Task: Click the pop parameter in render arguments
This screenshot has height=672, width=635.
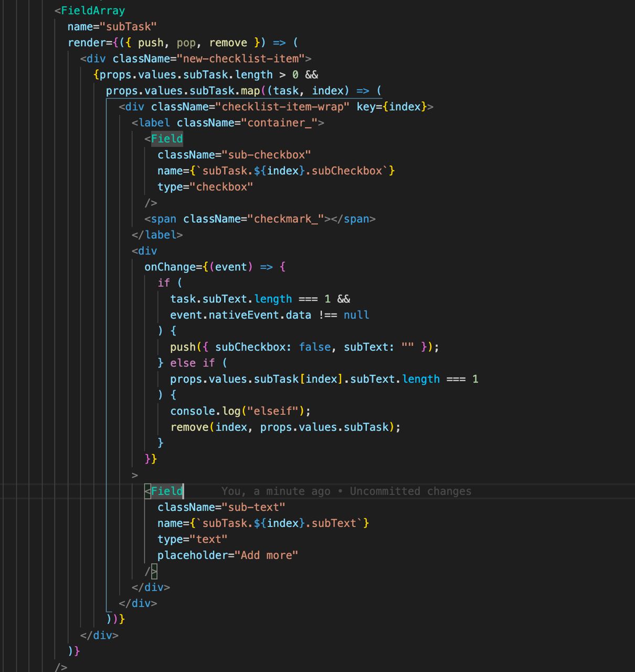Action: tap(186, 43)
